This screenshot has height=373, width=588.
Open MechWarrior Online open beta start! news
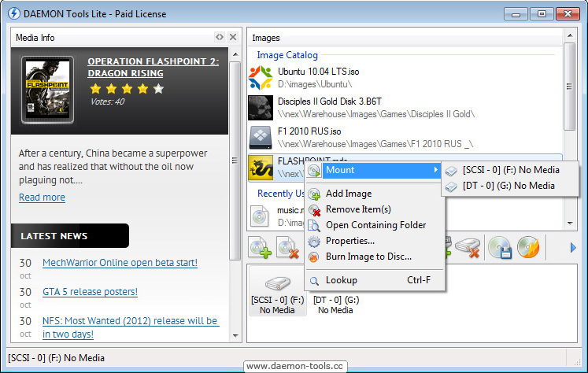tap(120, 263)
